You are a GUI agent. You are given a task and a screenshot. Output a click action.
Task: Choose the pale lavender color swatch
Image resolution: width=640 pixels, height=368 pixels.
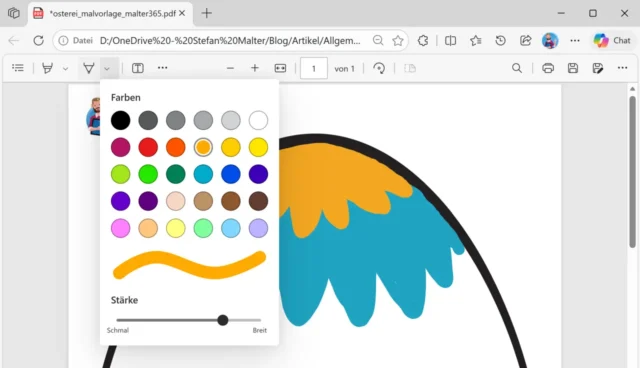point(258,228)
